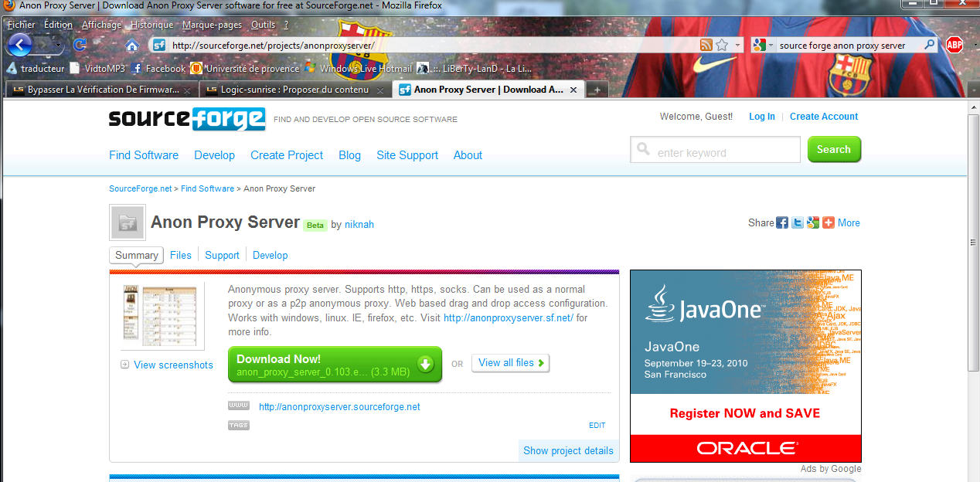Open the Outils menu
The image size is (980, 482).
[x=263, y=25]
